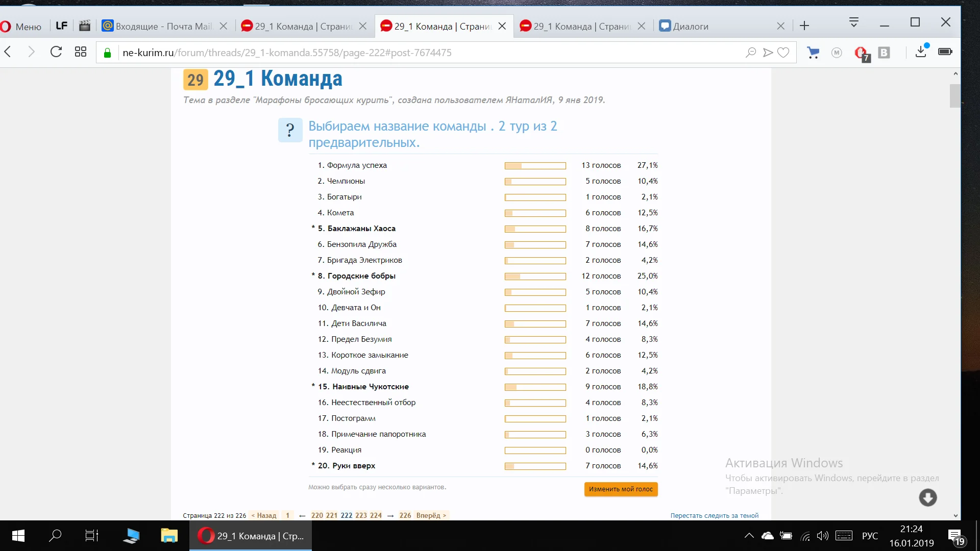
Task: Click the browser Reload page icon
Action: 56,52
